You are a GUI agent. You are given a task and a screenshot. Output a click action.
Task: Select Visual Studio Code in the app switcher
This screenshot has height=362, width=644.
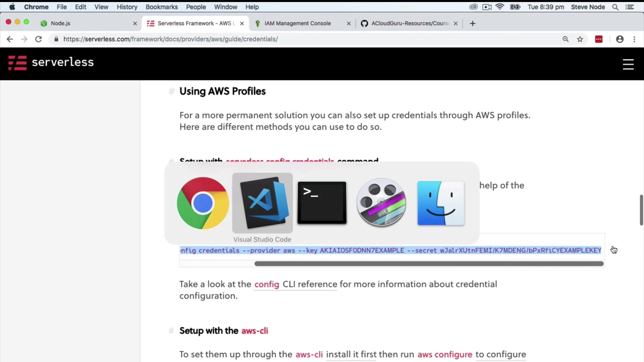click(262, 203)
